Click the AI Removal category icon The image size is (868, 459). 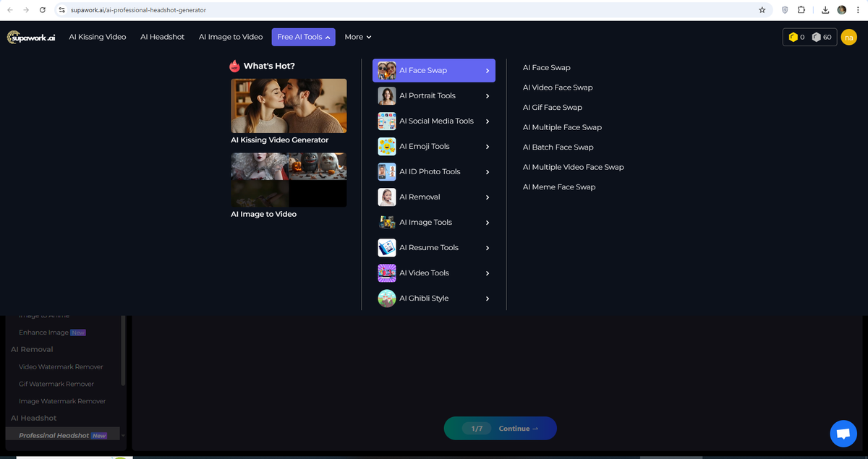point(387,197)
